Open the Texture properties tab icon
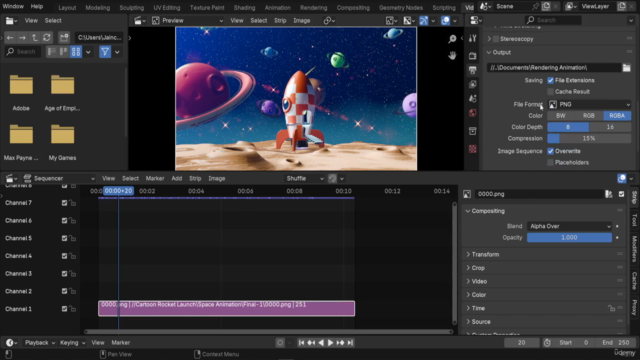This screenshot has height=360, width=640. click(473, 149)
